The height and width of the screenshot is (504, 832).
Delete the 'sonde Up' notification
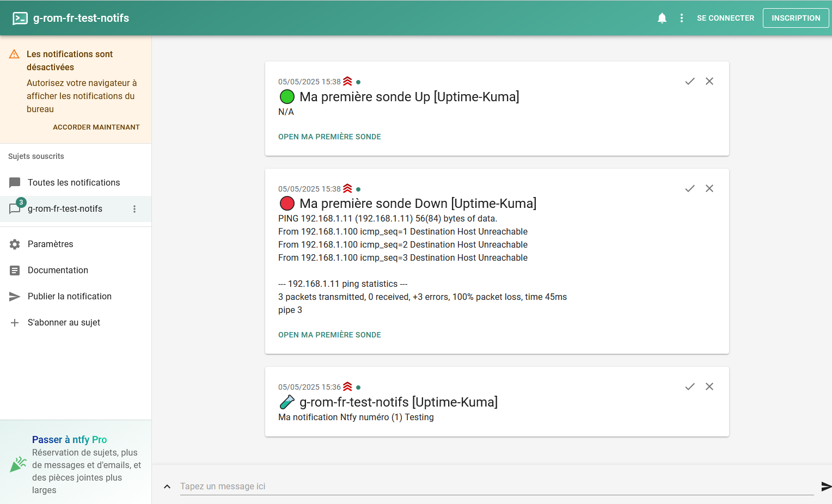point(709,81)
